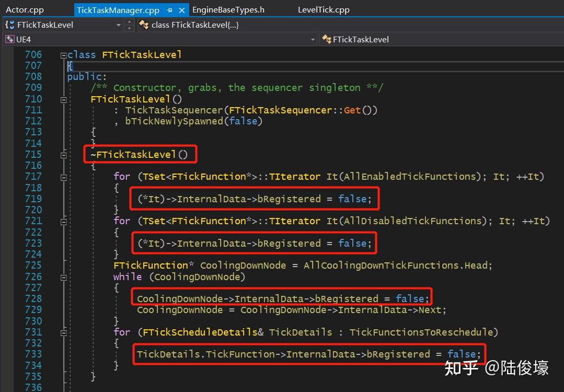The width and height of the screenshot is (564, 392).
Task: Collapse the FTickTaskLevel class fold at line 706
Action: click(63, 54)
